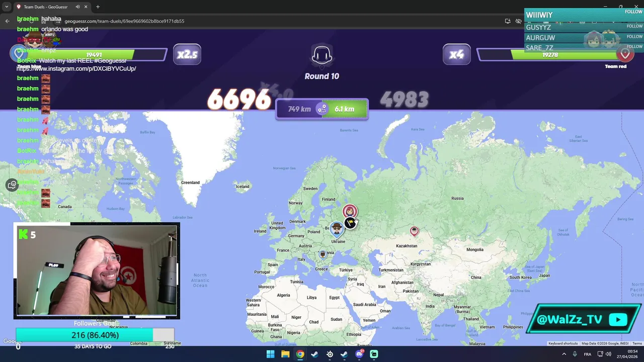Click the black flag location marker

pyautogui.click(x=350, y=223)
